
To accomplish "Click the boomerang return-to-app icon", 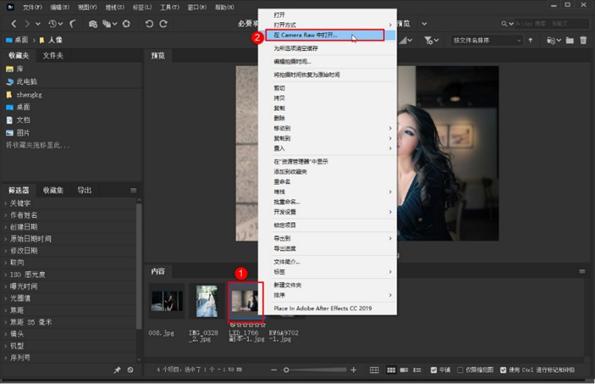I will coord(72,24).
